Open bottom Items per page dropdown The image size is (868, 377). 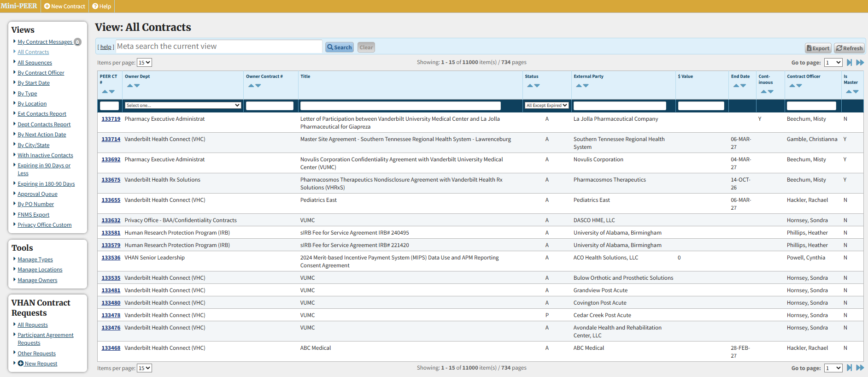(144, 368)
